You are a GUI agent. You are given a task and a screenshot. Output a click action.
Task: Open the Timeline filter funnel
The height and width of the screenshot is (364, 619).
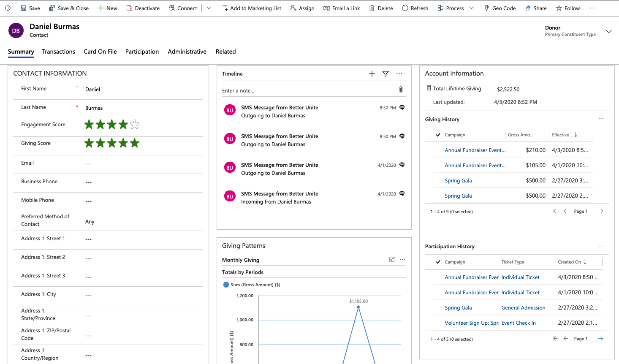(386, 74)
